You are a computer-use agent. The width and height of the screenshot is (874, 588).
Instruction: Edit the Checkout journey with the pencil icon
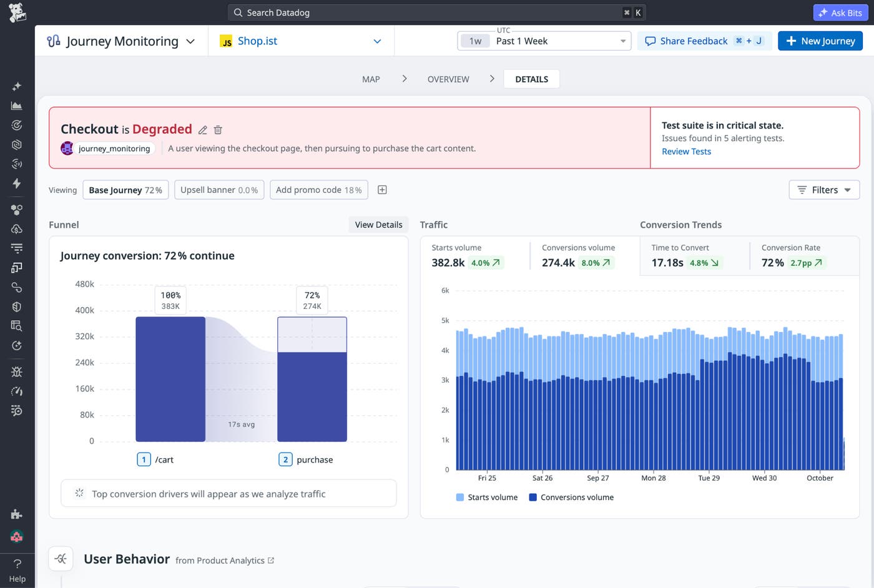tap(203, 130)
